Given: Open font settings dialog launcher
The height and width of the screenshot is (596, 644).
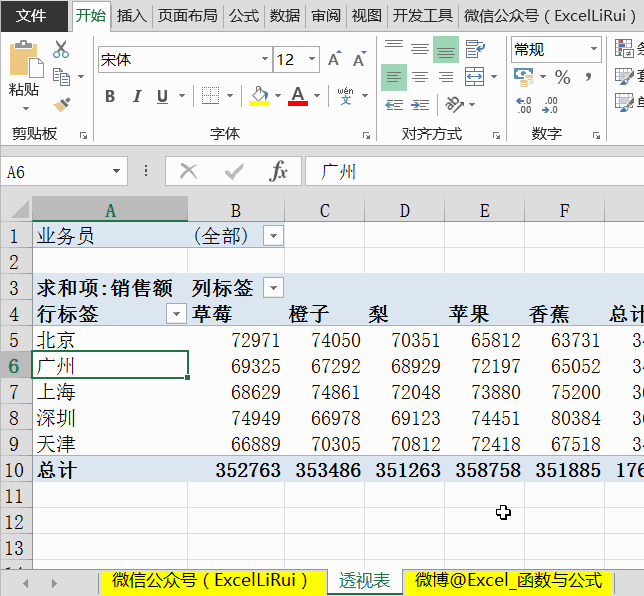Looking at the screenshot, I should click(366, 136).
